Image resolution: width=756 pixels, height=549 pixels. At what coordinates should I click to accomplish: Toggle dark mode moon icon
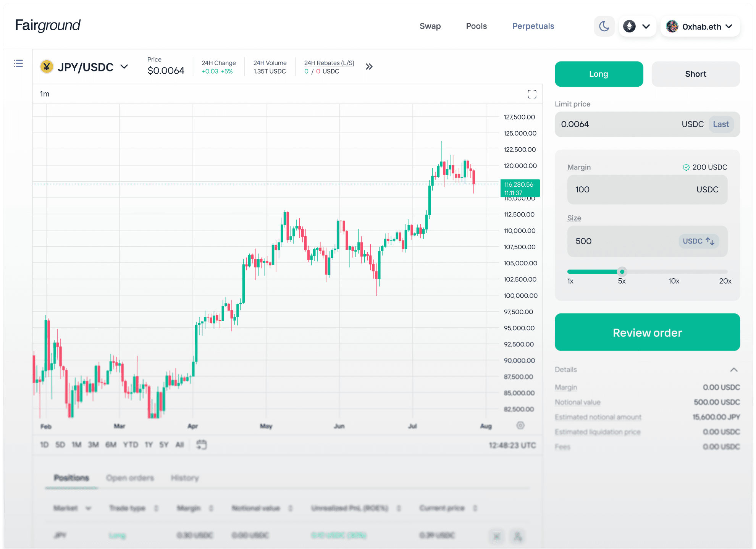(x=604, y=26)
